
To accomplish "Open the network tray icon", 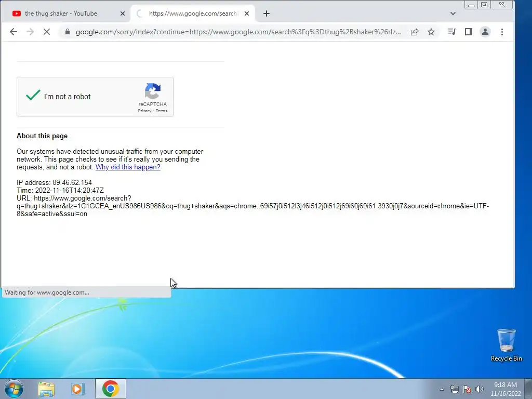I will point(454,389).
